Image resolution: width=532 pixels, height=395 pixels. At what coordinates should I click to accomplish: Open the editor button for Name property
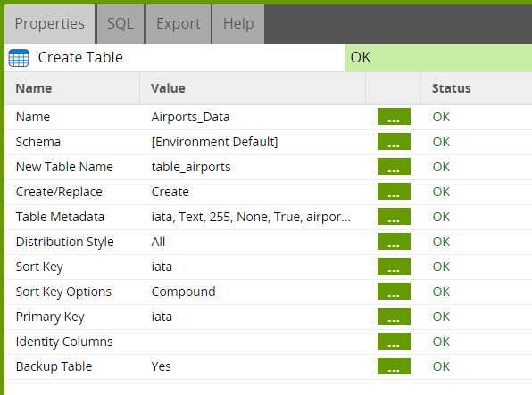tap(394, 117)
